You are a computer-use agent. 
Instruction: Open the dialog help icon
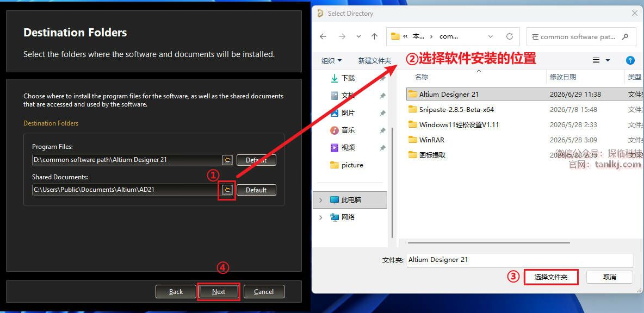coord(630,60)
